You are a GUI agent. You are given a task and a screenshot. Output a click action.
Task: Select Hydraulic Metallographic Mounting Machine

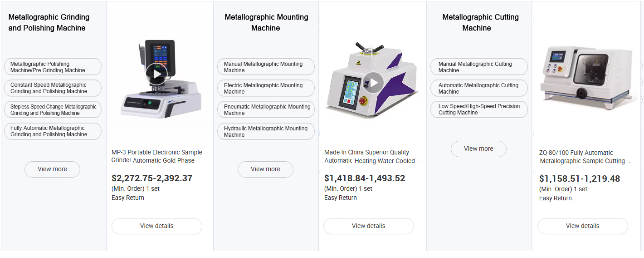[x=266, y=132]
